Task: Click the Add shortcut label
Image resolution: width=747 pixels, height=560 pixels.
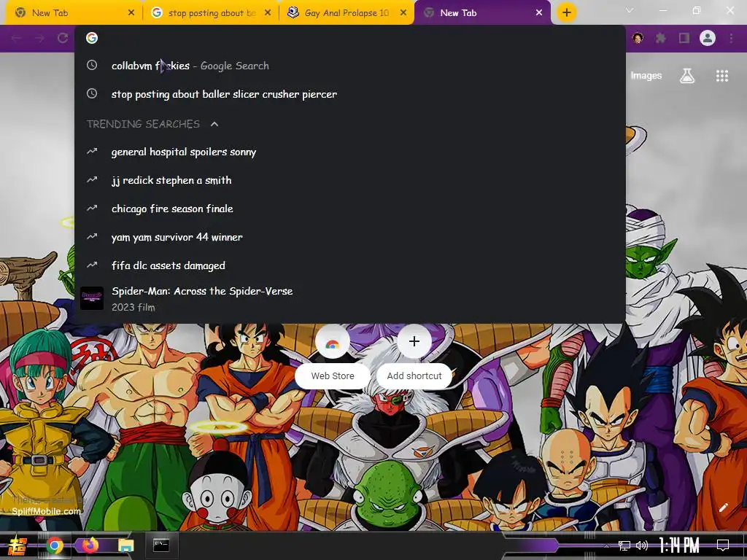Action: [x=414, y=376]
